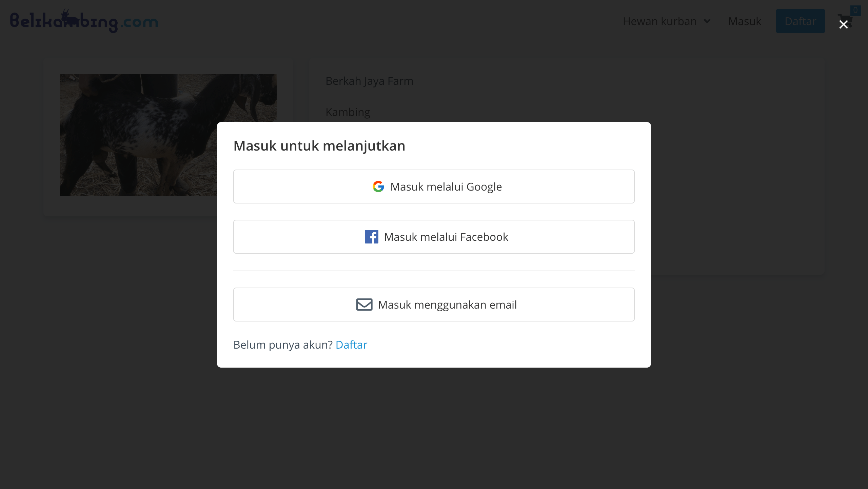
Task: Click the Google logo icon
Action: pyautogui.click(x=378, y=187)
